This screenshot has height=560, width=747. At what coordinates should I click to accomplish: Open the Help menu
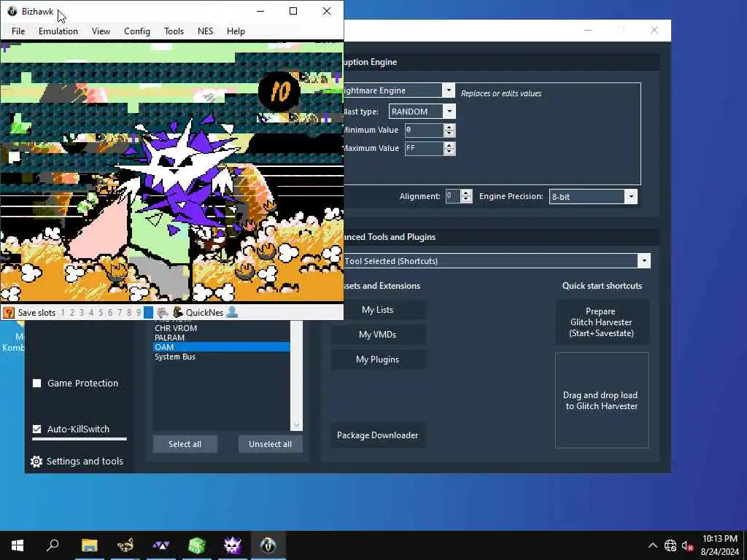236,31
